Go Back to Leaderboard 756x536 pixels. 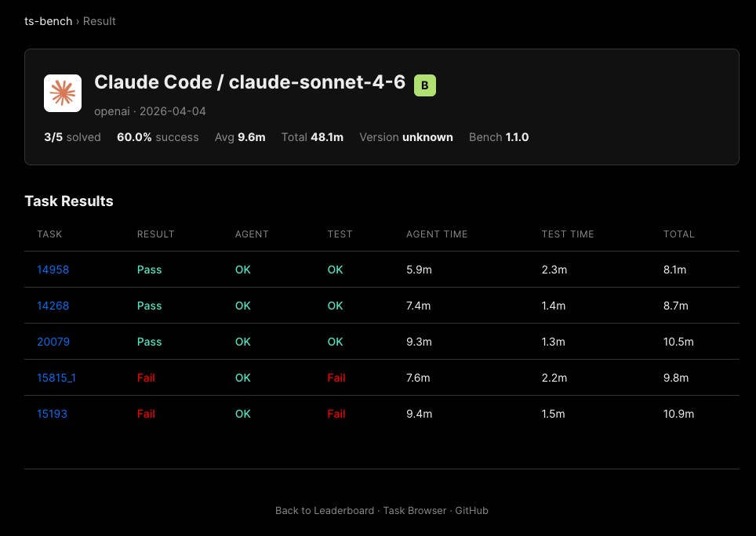coord(325,510)
